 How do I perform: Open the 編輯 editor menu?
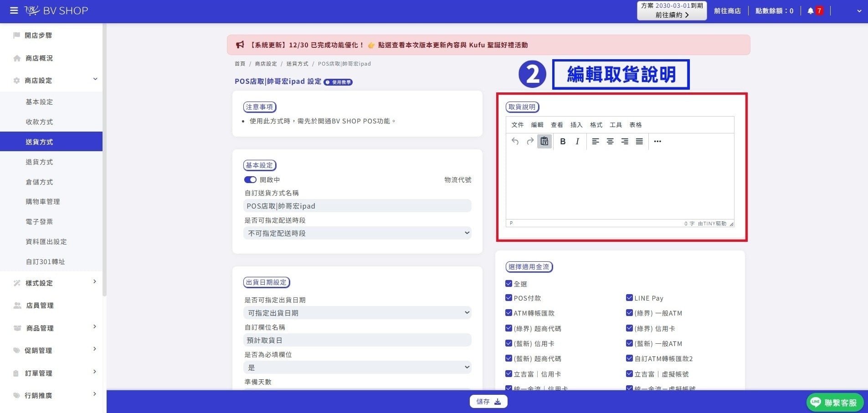point(537,125)
